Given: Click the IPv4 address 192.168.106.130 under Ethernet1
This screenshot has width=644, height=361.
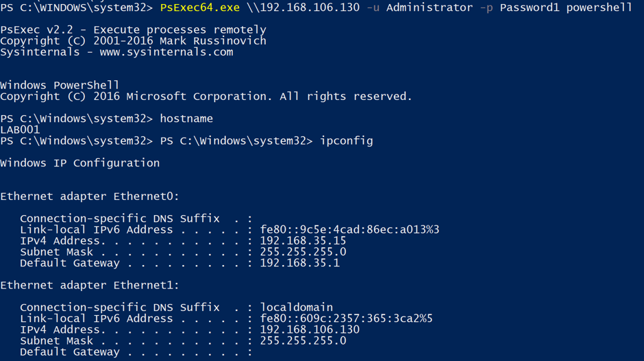Looking at the screenshot, I should click(x=310, y=329).
